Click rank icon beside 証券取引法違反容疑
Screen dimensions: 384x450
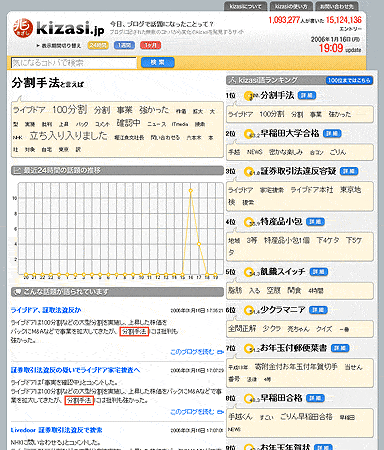[x=249, y=172]
